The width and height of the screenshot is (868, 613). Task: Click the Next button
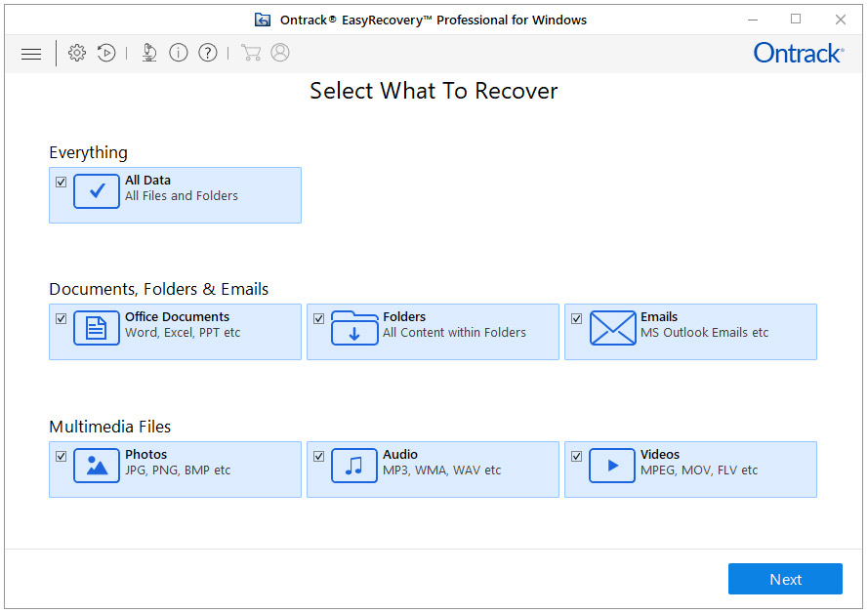(785, 579)
